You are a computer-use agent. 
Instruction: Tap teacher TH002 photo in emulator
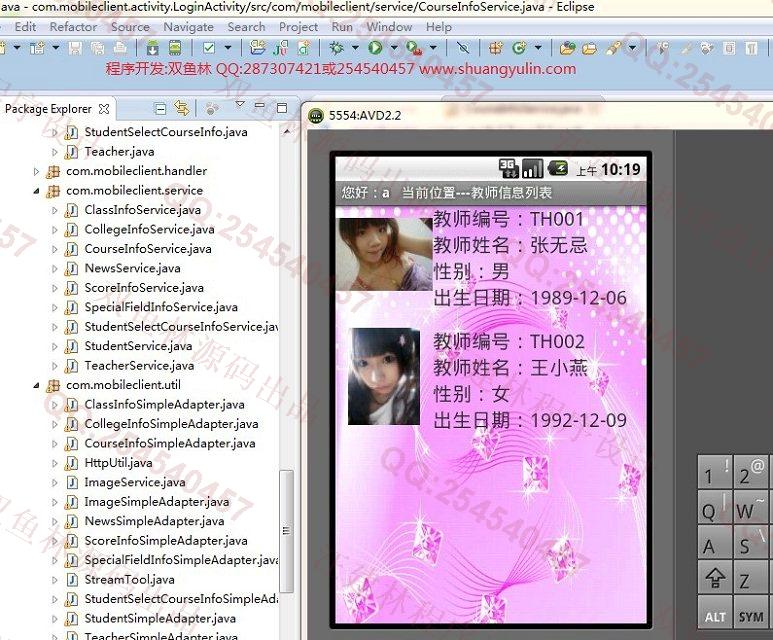tap(384, 376)
